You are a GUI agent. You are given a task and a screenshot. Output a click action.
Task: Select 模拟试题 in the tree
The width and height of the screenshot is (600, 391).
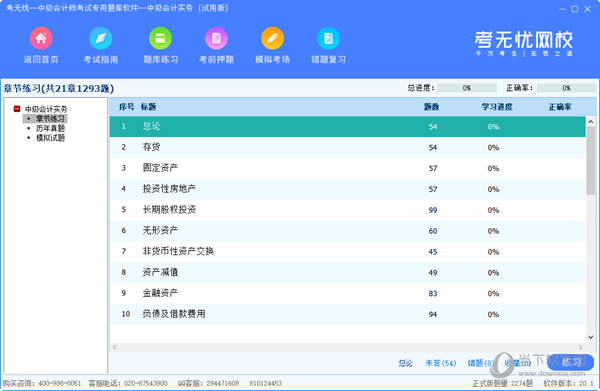[x=50, y=138]
